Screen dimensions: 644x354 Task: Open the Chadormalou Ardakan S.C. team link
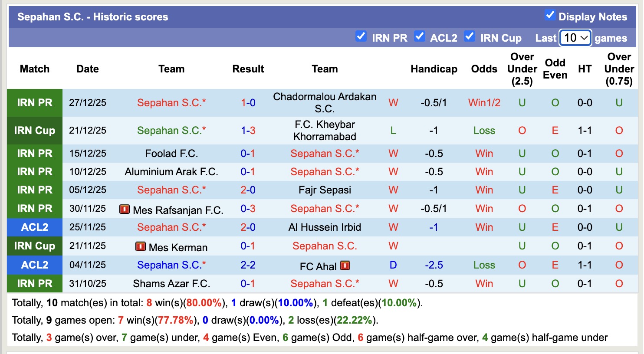pos(325,103)
